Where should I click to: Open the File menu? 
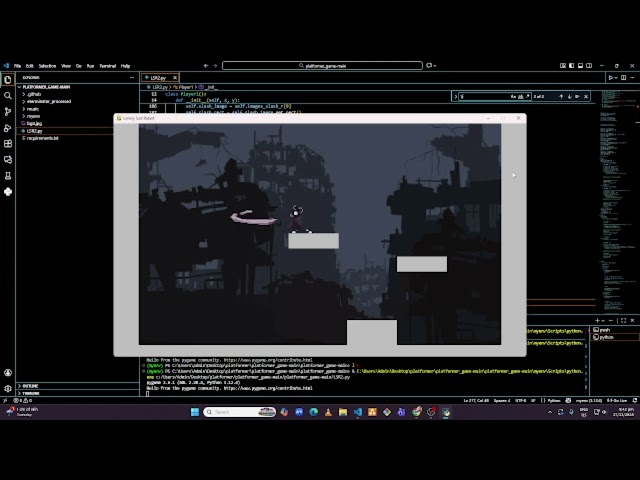tap(17, 66)
